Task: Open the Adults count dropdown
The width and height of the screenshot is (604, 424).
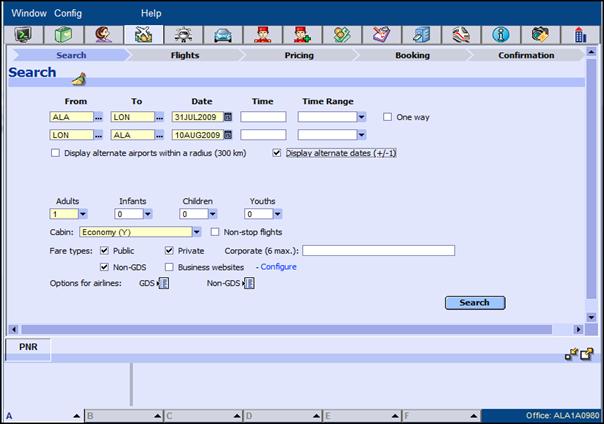Action: [83, 213]
